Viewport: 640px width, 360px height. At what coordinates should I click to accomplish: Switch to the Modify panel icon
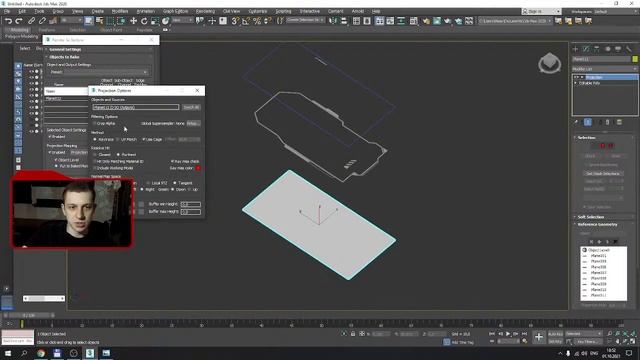[x=586, y=49]
